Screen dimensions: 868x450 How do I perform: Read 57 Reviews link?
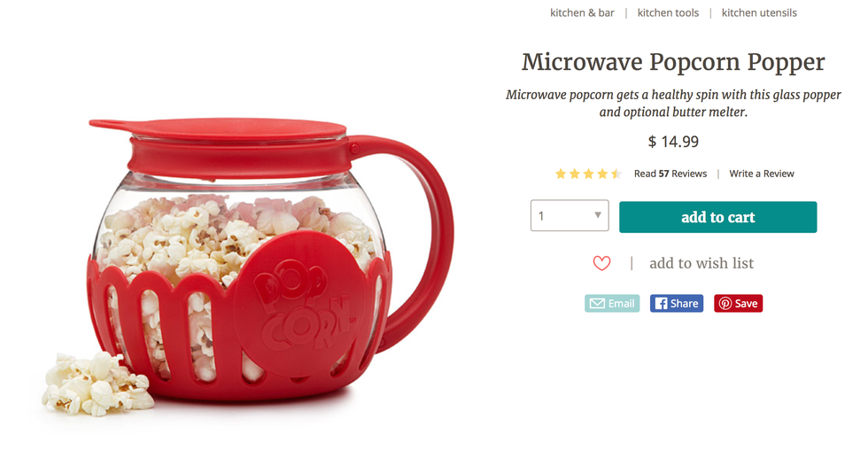point(670,174)
